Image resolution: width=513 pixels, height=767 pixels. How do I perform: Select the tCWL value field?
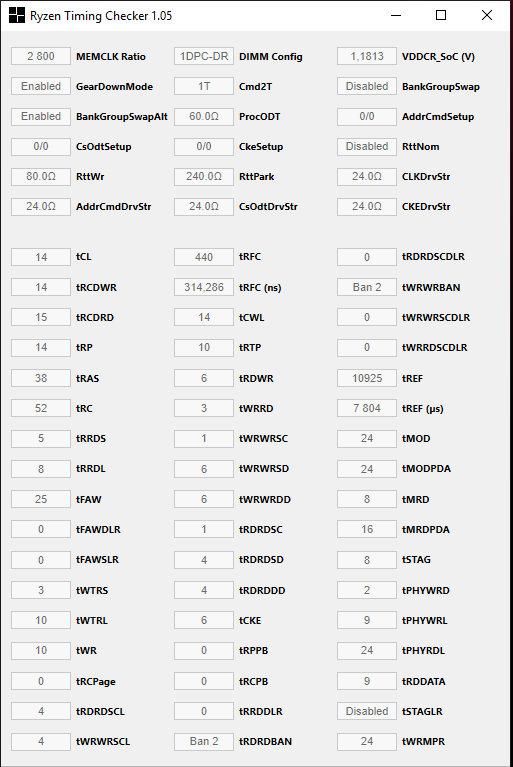click(204, 317)
